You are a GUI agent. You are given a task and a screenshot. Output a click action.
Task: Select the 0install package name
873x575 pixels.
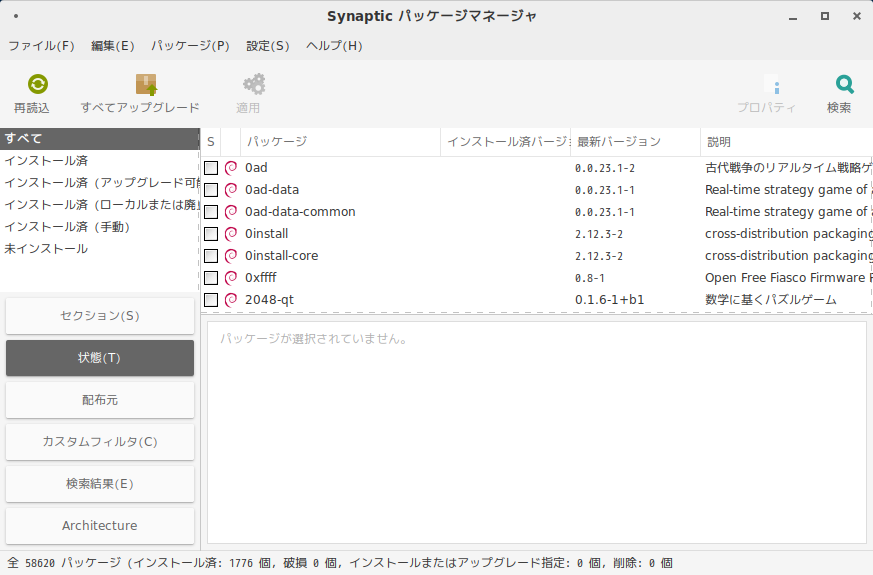coord(267,234)
